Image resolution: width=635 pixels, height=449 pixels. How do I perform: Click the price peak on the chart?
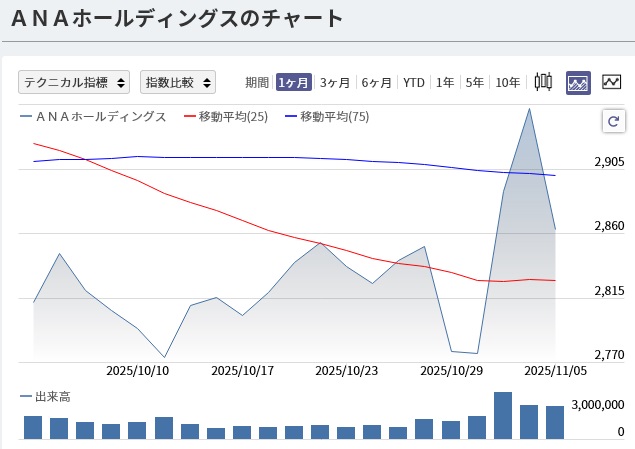529,108
